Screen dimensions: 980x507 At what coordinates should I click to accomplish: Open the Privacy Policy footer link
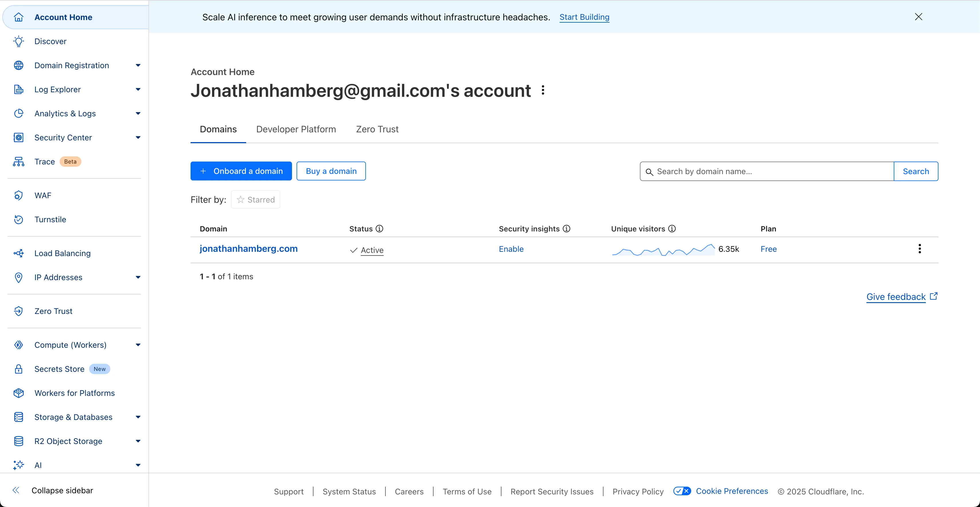point(638,492)
